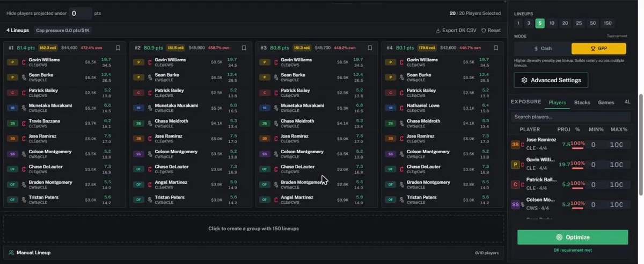Click SS position badge for Colson Montgomery in lineup #4
644x264 pixels.
390,154
